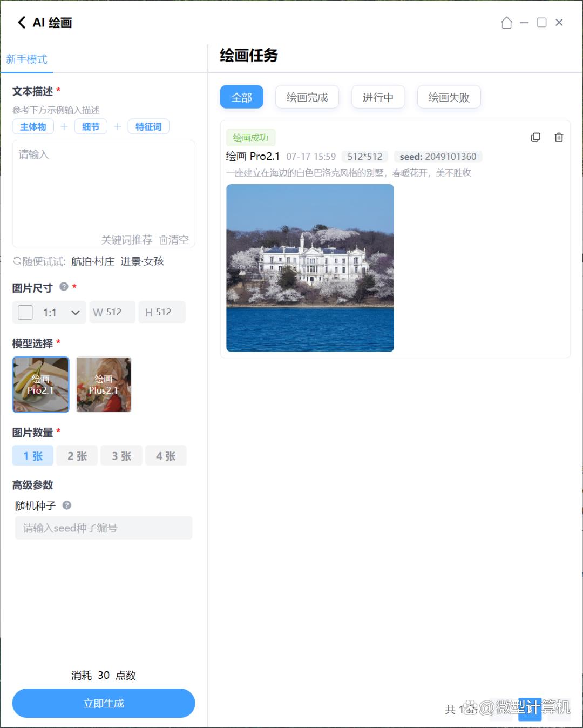Try the 航拍·村庄 sample prompt
This screenshot has height=728, width=583.
coord(93,261)
